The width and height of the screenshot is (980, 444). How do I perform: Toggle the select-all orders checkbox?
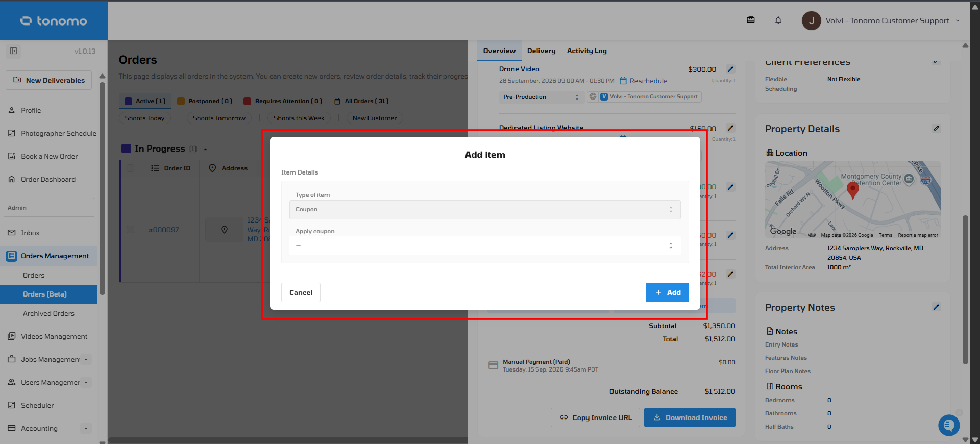131,168
